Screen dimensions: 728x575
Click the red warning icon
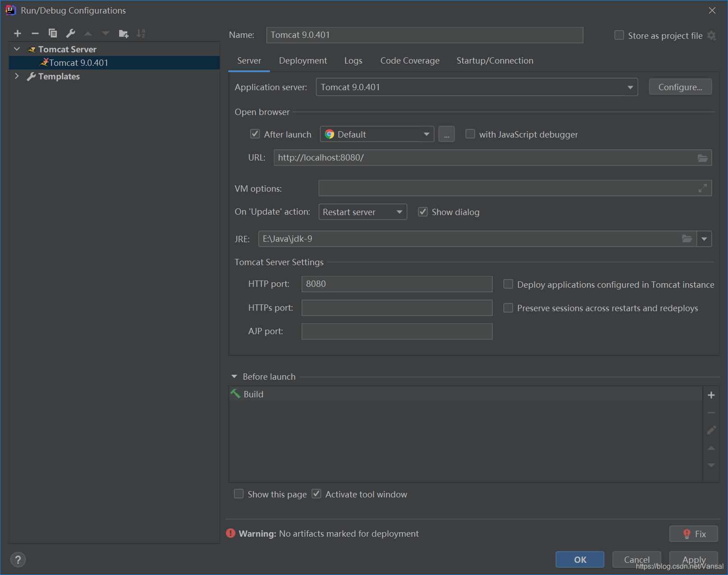pos(231,533)
